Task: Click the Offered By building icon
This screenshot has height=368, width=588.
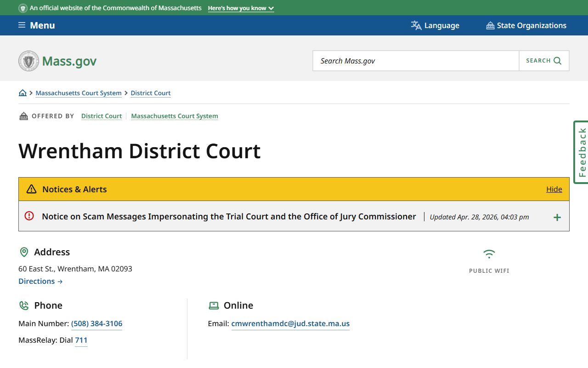Action: click(x=23, y=116)
